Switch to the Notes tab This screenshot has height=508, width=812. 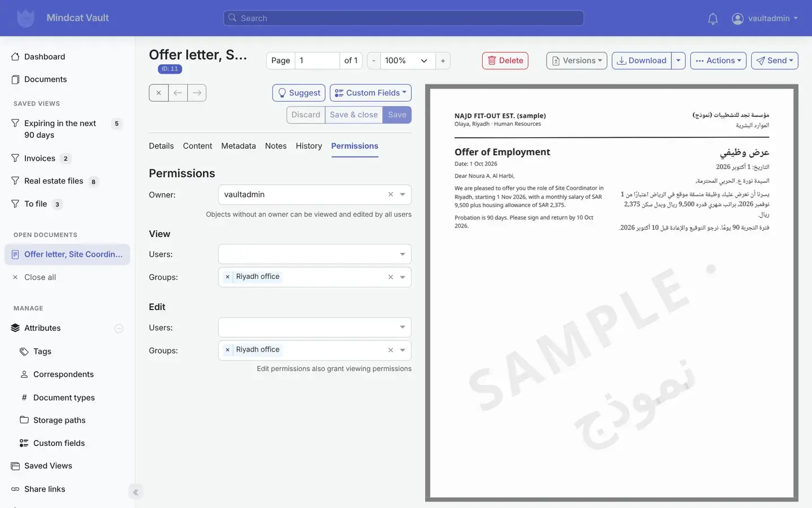[x=276, y=146]
